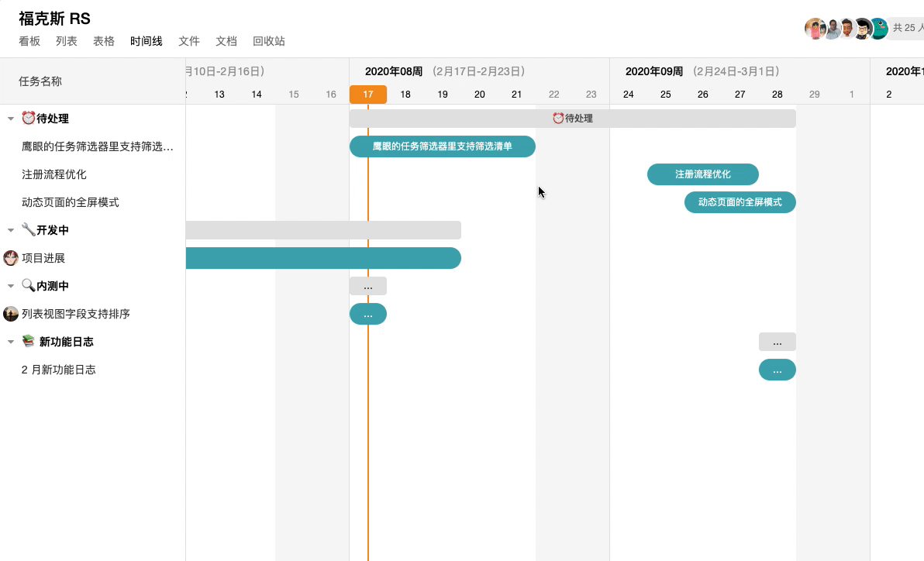The image size is (924, 561).
Task: Click the assignee avatar beside 项目进展
Action: tap(11, 258)
